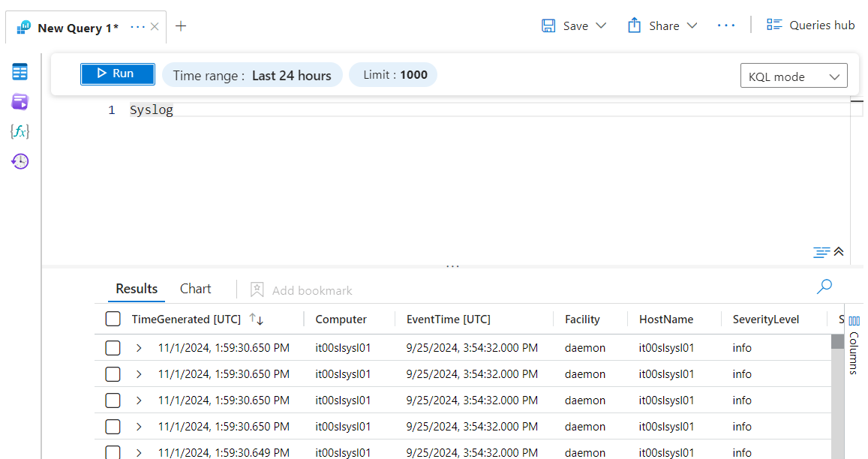Open the Share dropdown arrow
Image resolution: width=868 pixels, height=459 pixels.
[692, 26]
